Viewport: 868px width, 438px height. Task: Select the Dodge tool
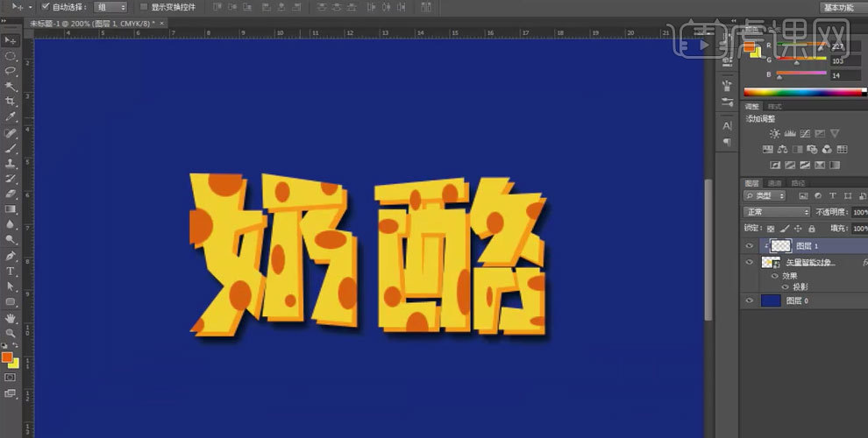[x=11, y=239]
